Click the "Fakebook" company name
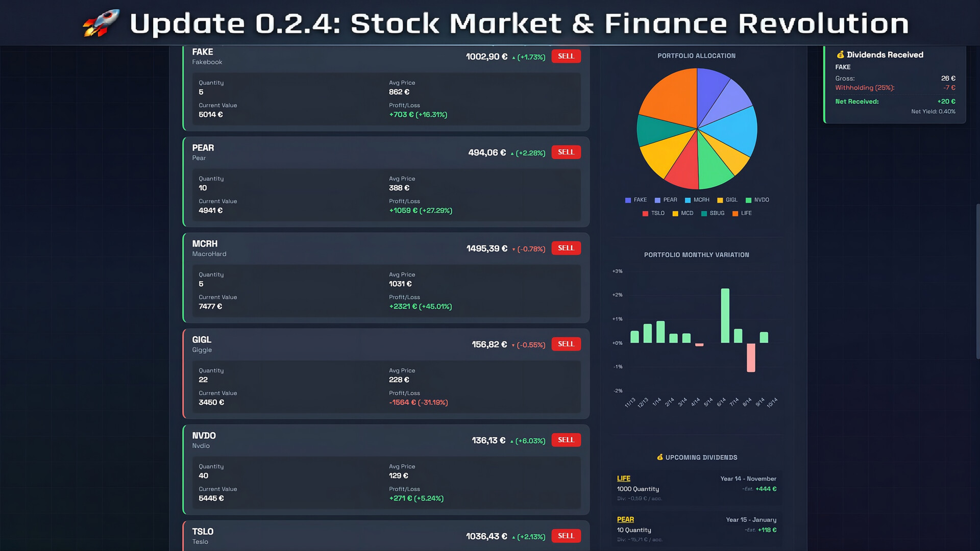The width and height of the screenshot is (980, 551). 207,62
